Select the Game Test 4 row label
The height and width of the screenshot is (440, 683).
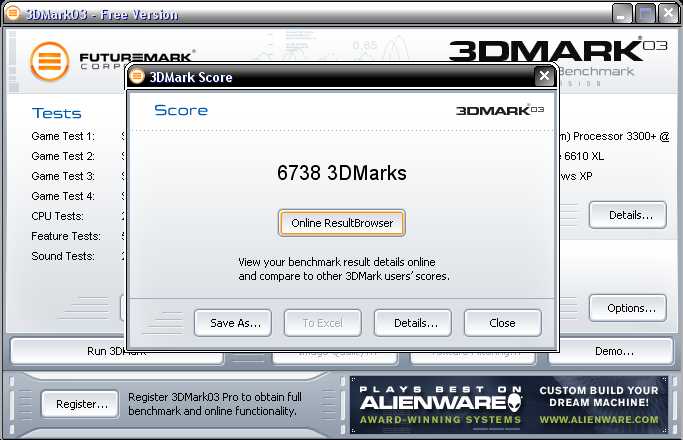point(63,196)
